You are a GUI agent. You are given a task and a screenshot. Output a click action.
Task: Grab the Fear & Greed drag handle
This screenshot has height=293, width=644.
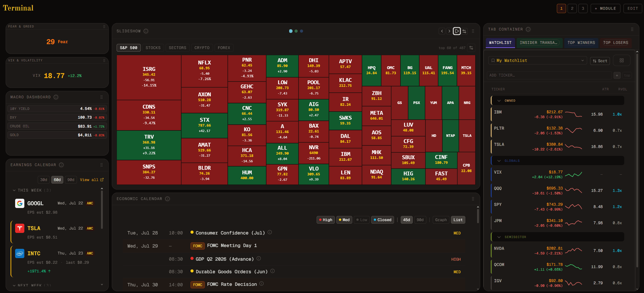[x=104, y=26]
